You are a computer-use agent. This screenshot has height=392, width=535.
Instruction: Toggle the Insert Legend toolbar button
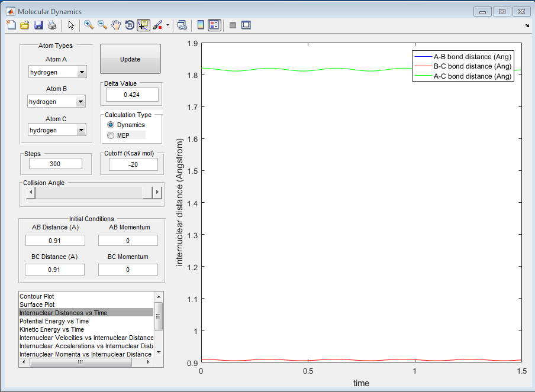pyautogui.click(x=214, y=25)
